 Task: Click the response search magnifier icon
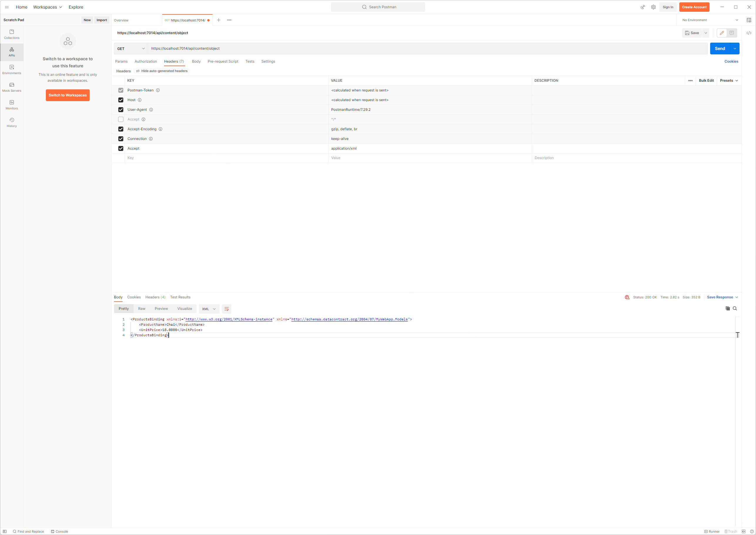[735, 308]
